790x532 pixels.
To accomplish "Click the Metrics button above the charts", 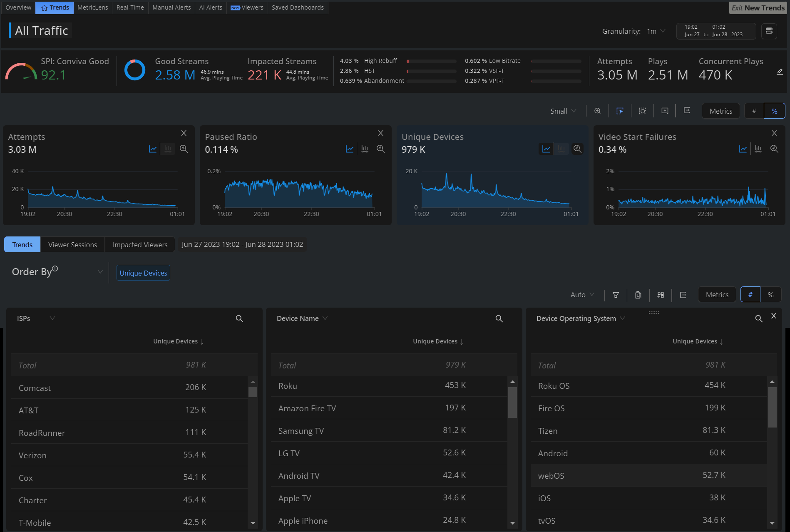I will 720,111.
